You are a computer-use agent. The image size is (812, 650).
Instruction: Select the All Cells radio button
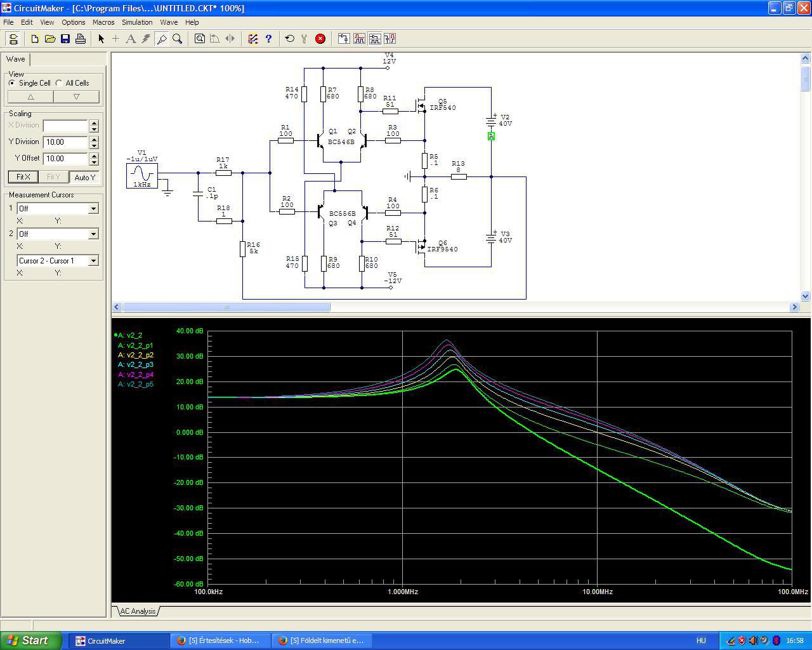click(59, 83)
